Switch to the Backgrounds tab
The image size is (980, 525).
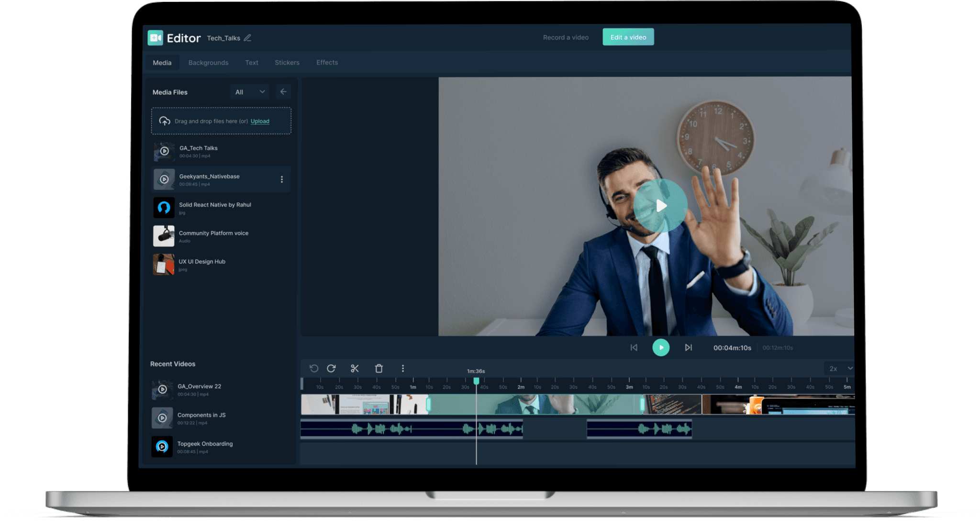[x=208, y=63]
